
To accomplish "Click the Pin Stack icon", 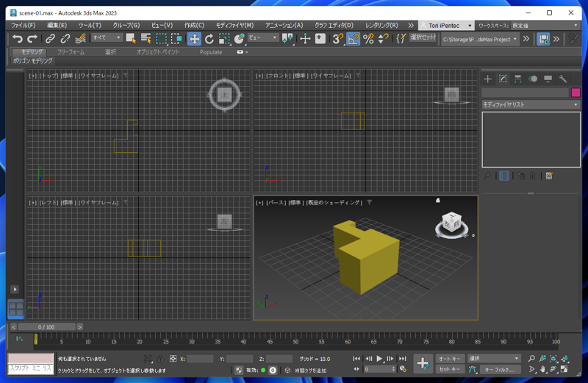I will tap(487, 176).
